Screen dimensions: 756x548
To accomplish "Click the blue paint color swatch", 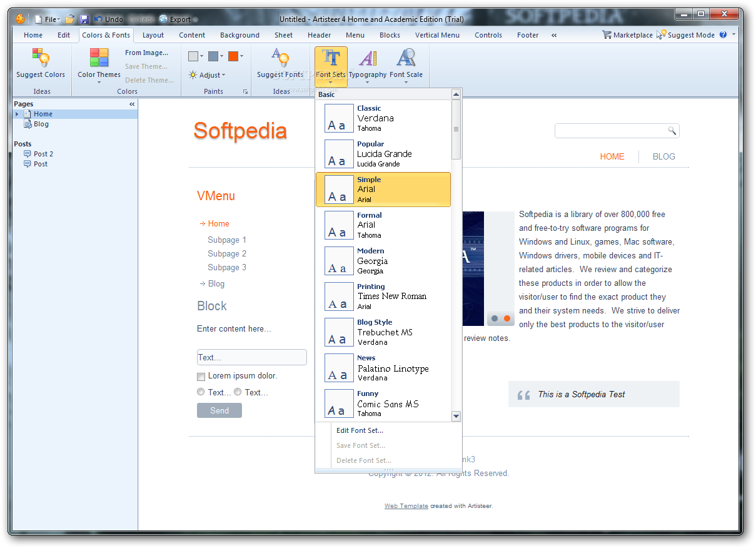I will pos(213,56).
